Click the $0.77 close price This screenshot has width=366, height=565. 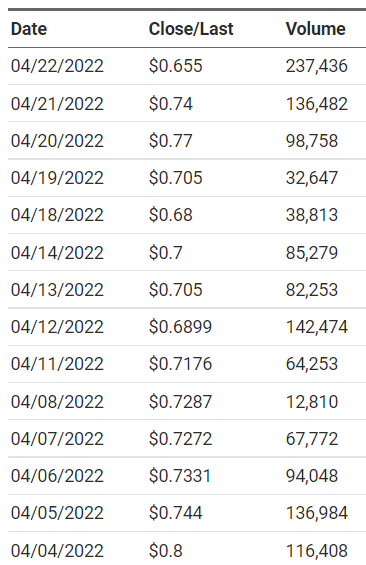click(x=171, y=141)
